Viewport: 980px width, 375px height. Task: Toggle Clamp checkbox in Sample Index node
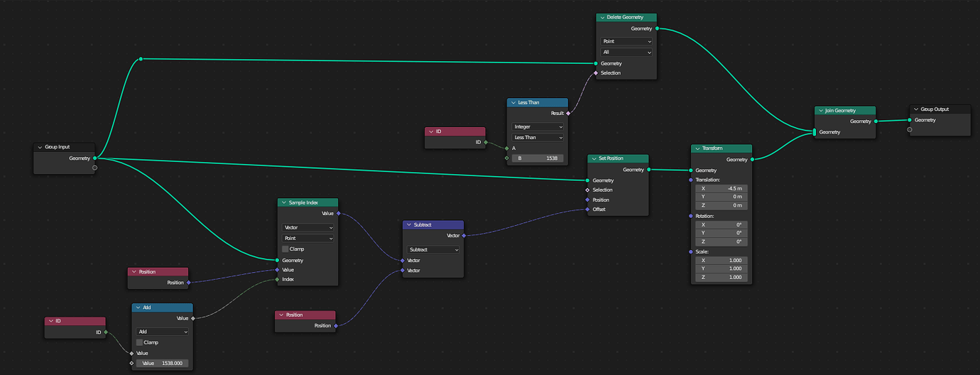(x=285, y=249)
